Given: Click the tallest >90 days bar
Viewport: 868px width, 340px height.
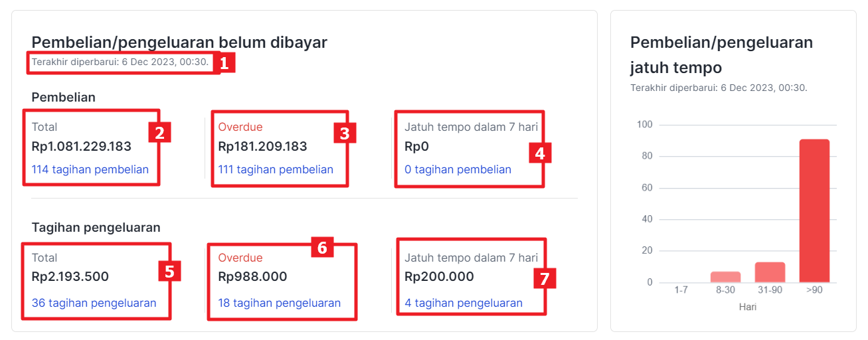Looking at the screenshot, I should click(x=814, y=211).
